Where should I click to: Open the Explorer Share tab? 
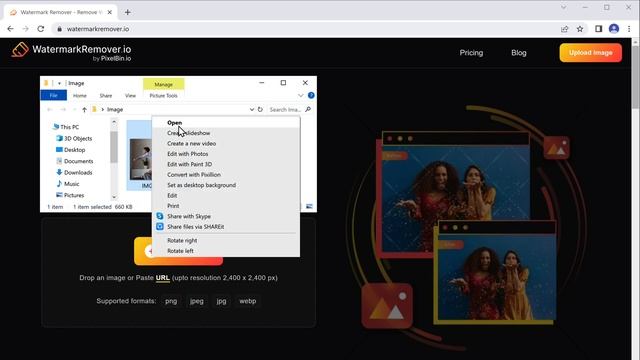pos(106,96)
